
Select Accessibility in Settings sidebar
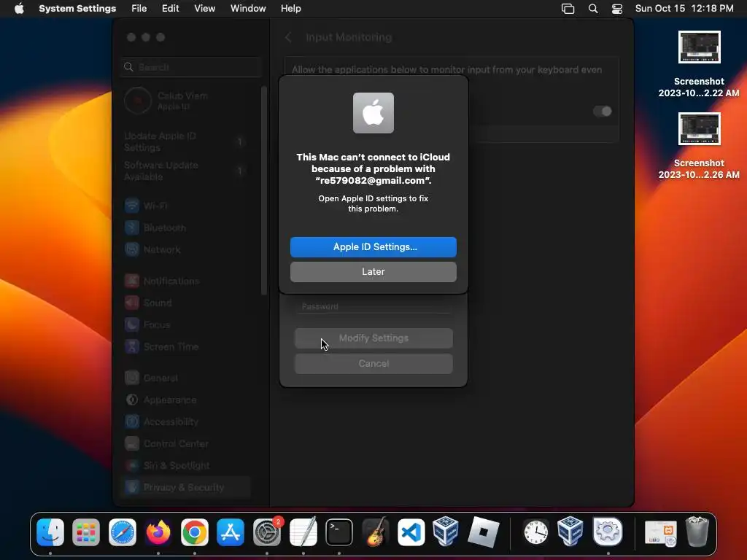click(x=185, y=422)
